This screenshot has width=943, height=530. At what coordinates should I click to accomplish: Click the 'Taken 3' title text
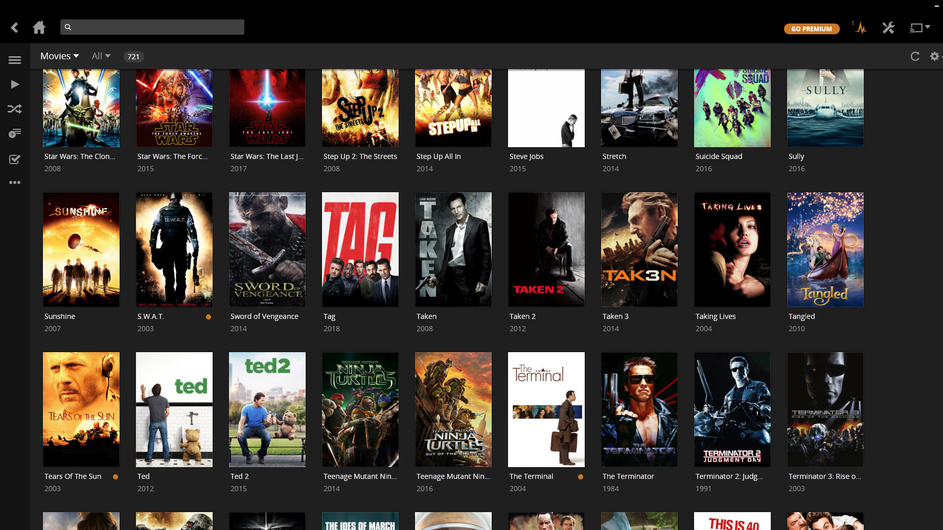(x=615, y=316)
